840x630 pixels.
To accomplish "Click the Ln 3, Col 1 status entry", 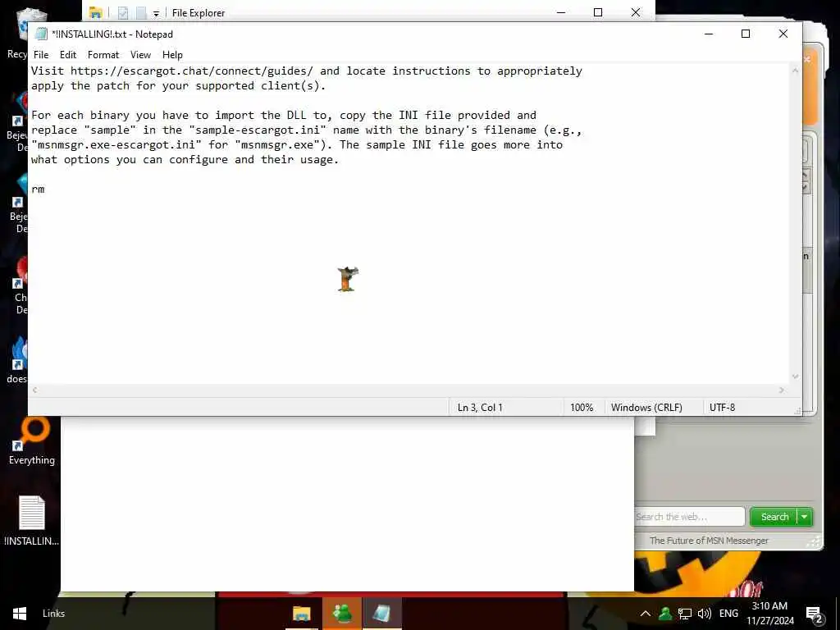I will point(480,408).
